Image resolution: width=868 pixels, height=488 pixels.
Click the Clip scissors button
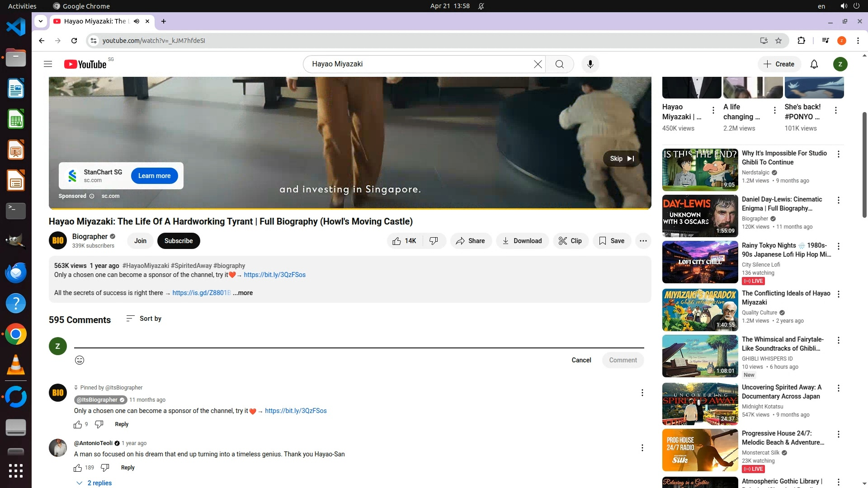coord(571,241)
